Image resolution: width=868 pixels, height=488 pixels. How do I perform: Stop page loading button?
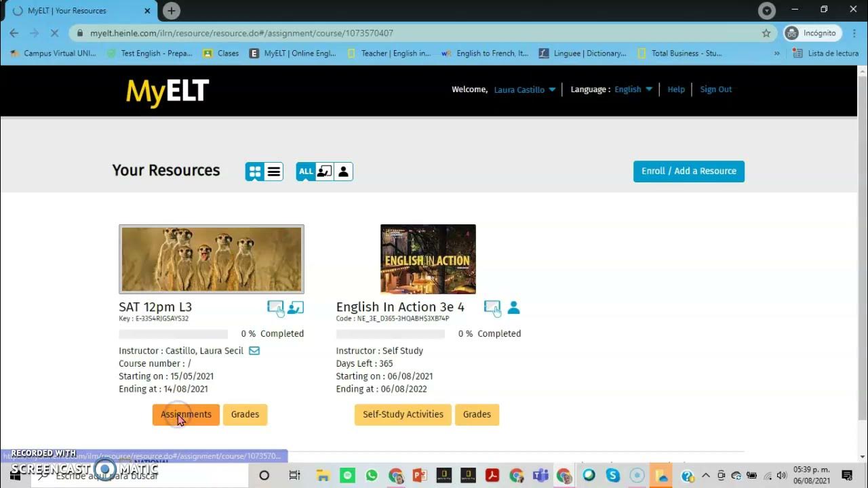point(55,33)
